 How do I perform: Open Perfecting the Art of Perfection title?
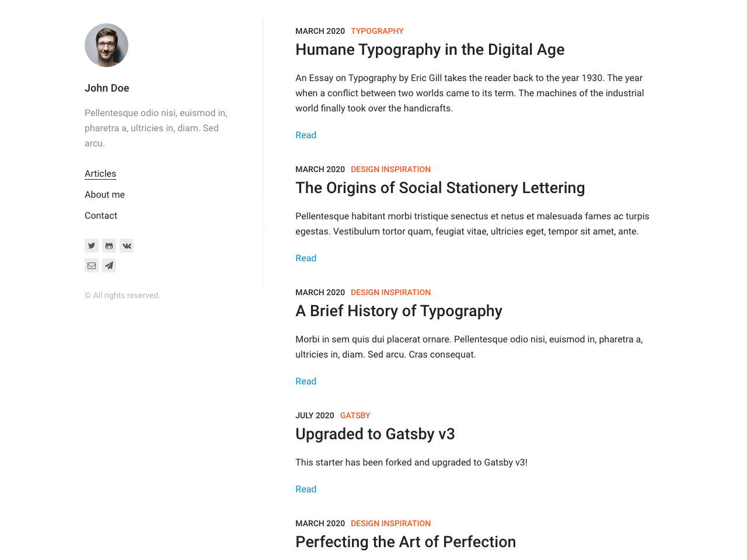tap(406, 542)
